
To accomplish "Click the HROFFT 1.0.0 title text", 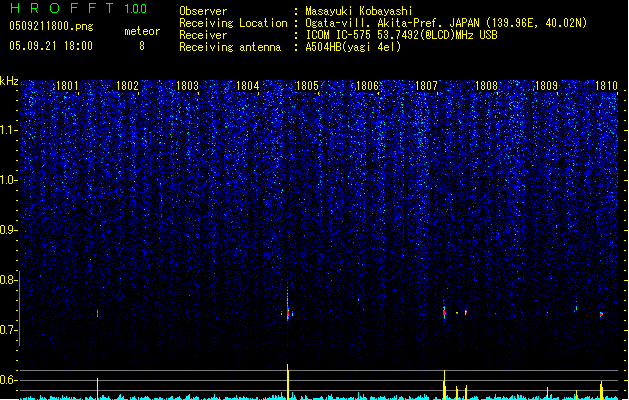I will [79, 8].
